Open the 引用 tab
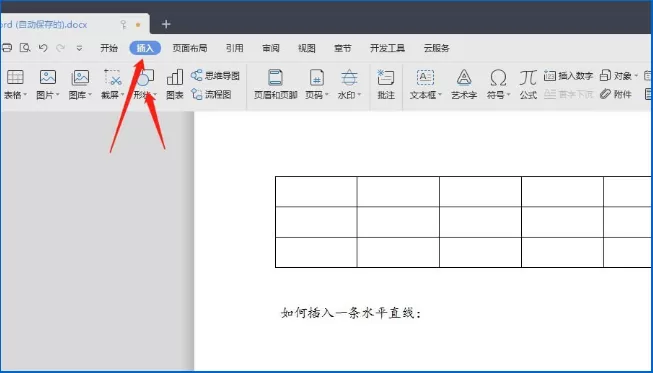This screenshot has width=653, height=373. (x=234, y=48)
